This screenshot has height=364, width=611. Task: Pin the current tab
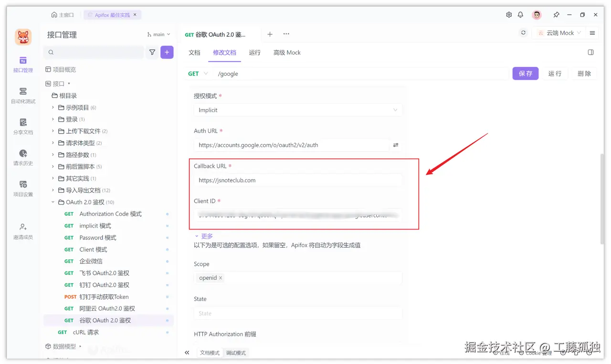click(x=557, y=15)
